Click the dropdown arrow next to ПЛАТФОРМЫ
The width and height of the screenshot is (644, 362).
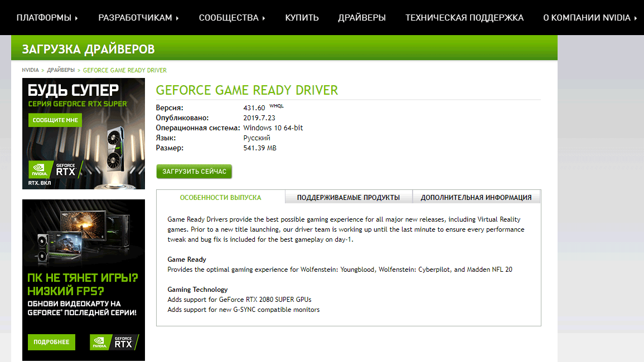pyautogui.click(x=76, y=18)
